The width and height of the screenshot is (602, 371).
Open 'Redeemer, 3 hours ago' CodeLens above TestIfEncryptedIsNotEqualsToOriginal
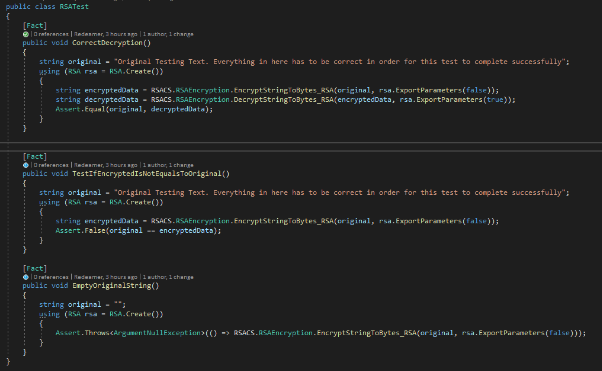pos(105,165)
